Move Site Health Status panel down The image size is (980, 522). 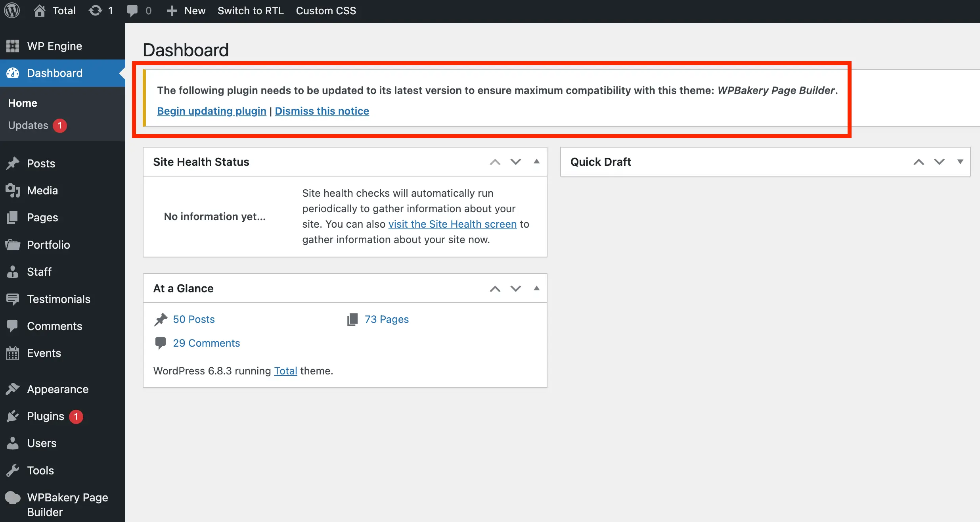coord(515,162)
